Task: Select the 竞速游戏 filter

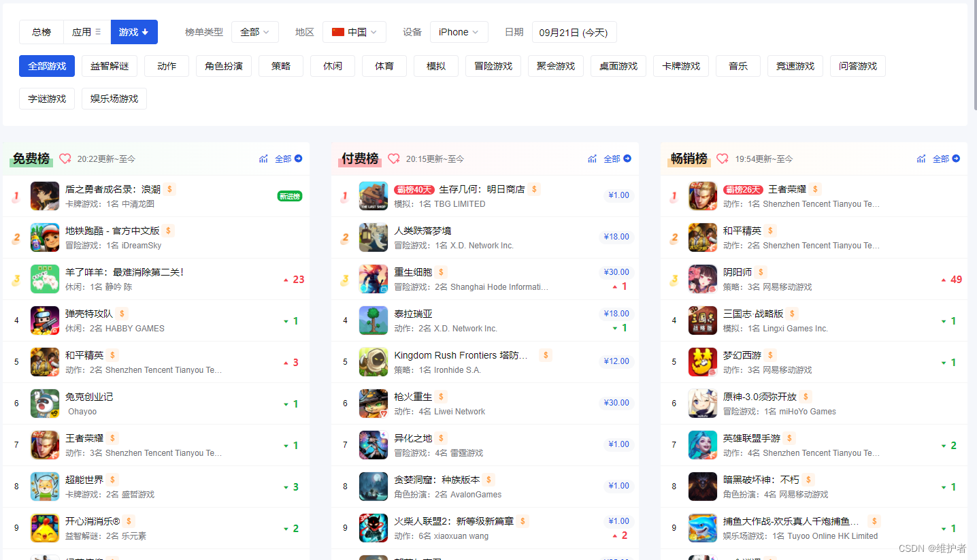Action: (795, 66)
